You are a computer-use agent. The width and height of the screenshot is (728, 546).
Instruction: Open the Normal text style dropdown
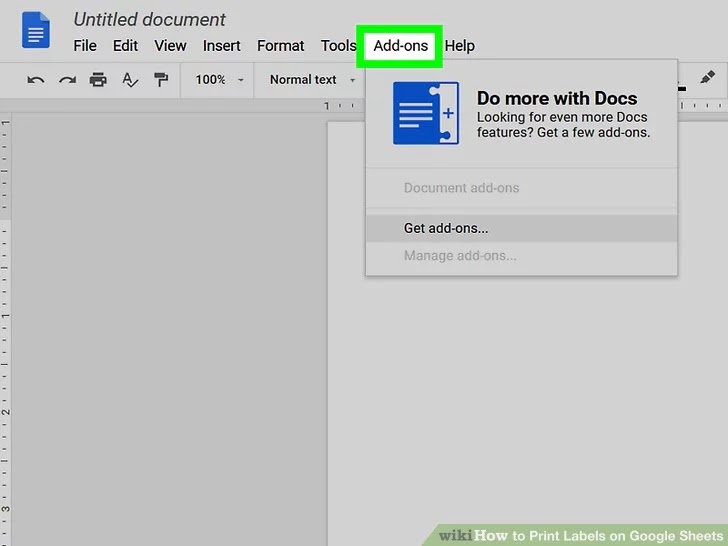coord(312,80)
